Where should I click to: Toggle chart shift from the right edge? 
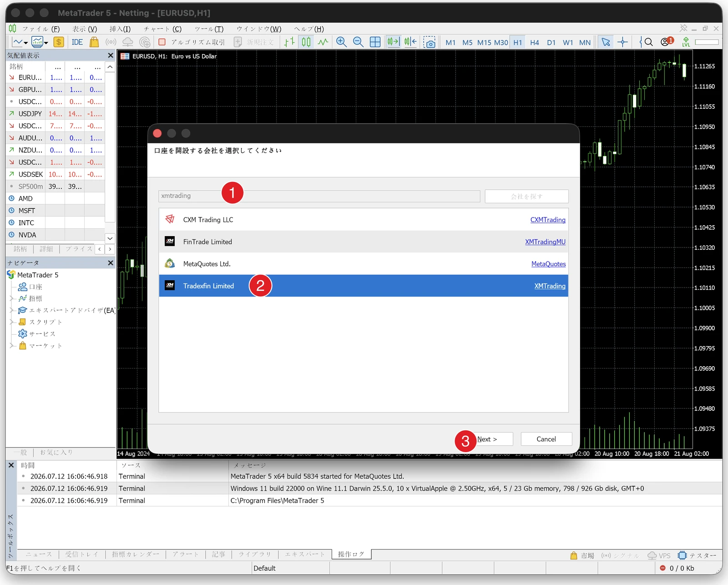tap(410, 42)
